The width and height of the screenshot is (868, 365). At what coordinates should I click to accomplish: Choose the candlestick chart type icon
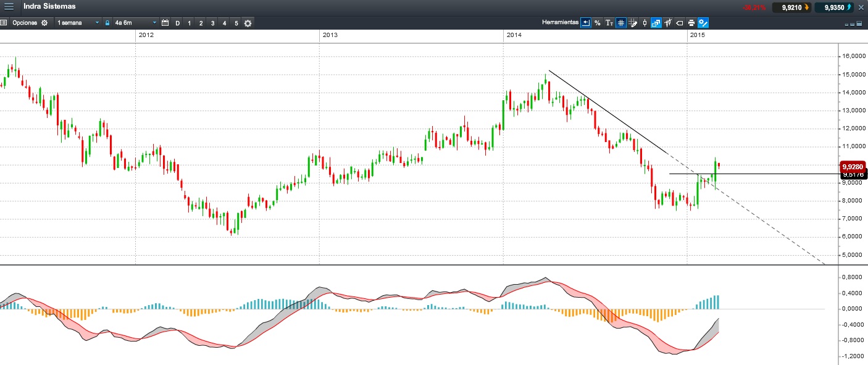645,23
